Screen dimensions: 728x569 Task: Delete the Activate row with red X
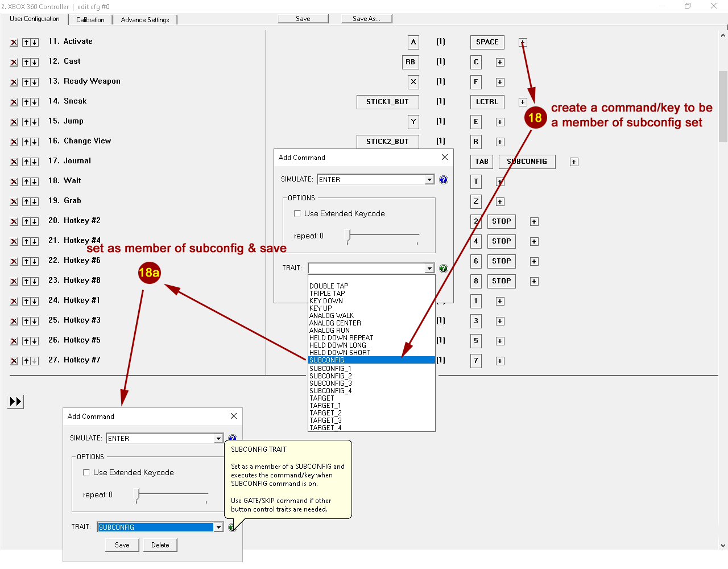[14, 43]
